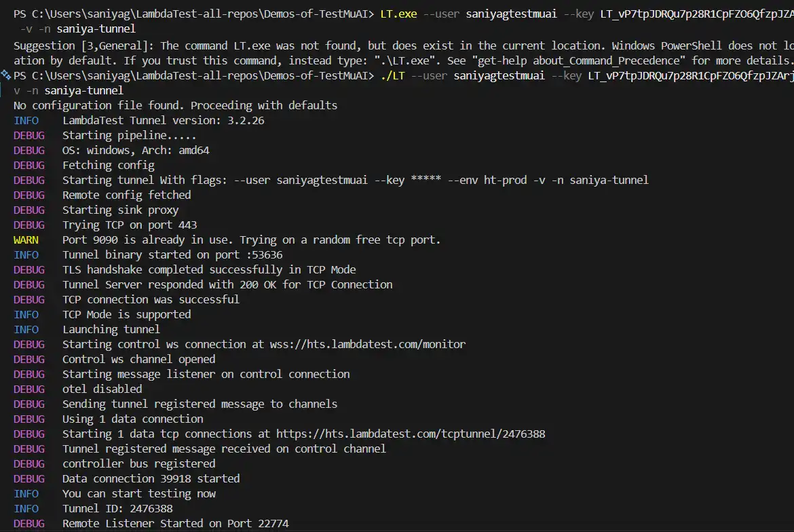Click the "Launching tunnel" log line
The image size is (794, 532).
point(111,329)
